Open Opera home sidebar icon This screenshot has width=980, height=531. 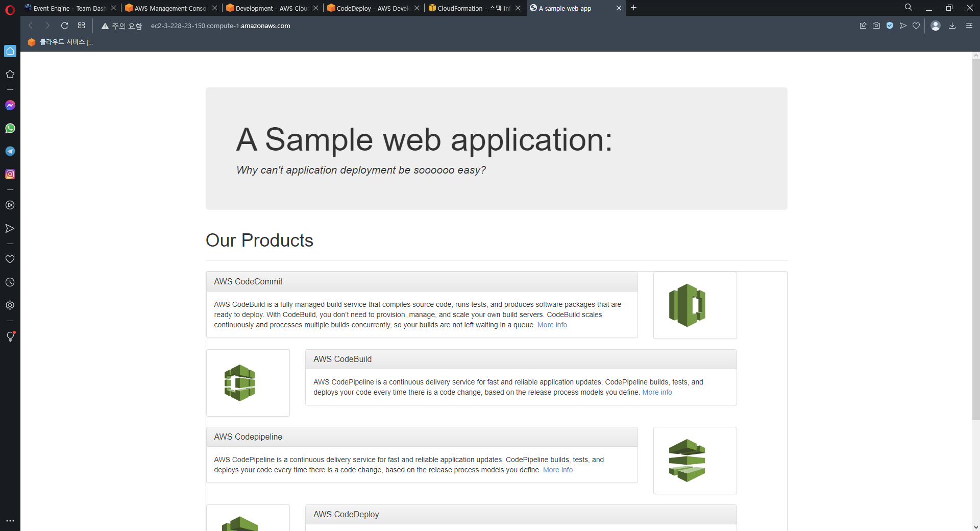pyautogui.click(x=10, y=51)
